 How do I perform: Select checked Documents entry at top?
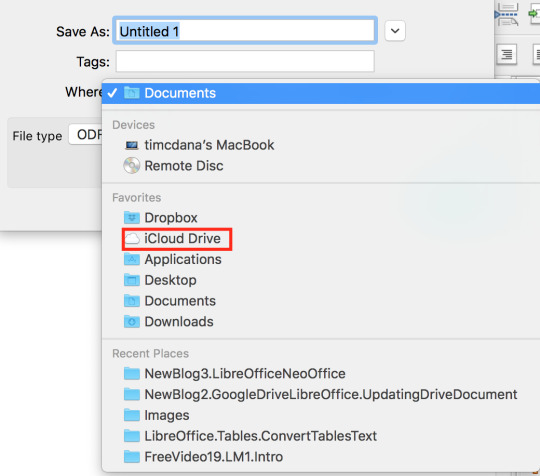pos(321,93)
